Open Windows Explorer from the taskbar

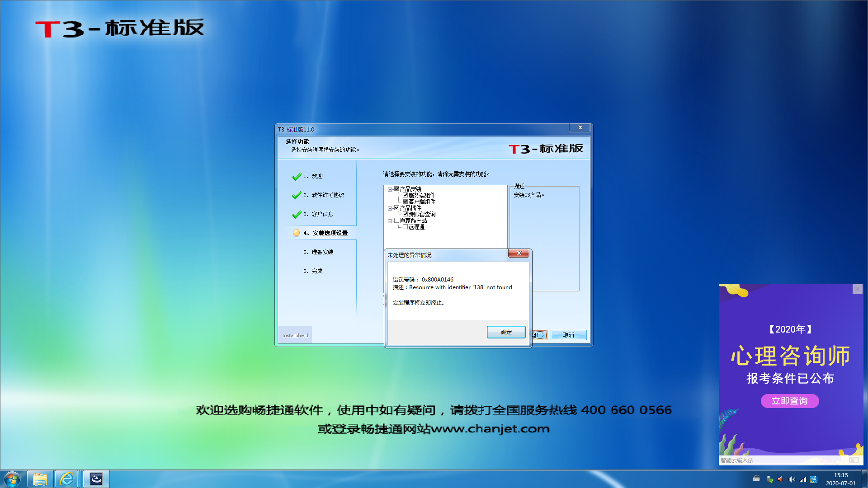pyautogui.click(x=40, y=479)
